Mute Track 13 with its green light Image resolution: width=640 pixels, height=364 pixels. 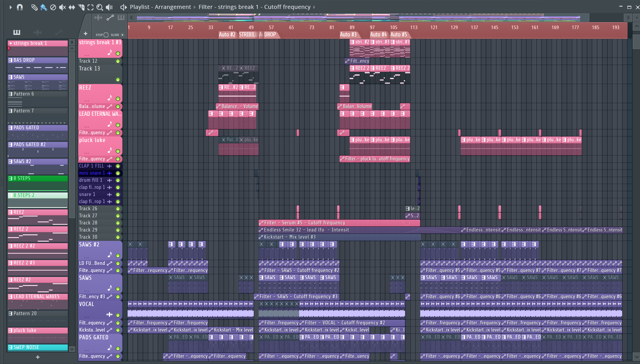click(118, 80)
